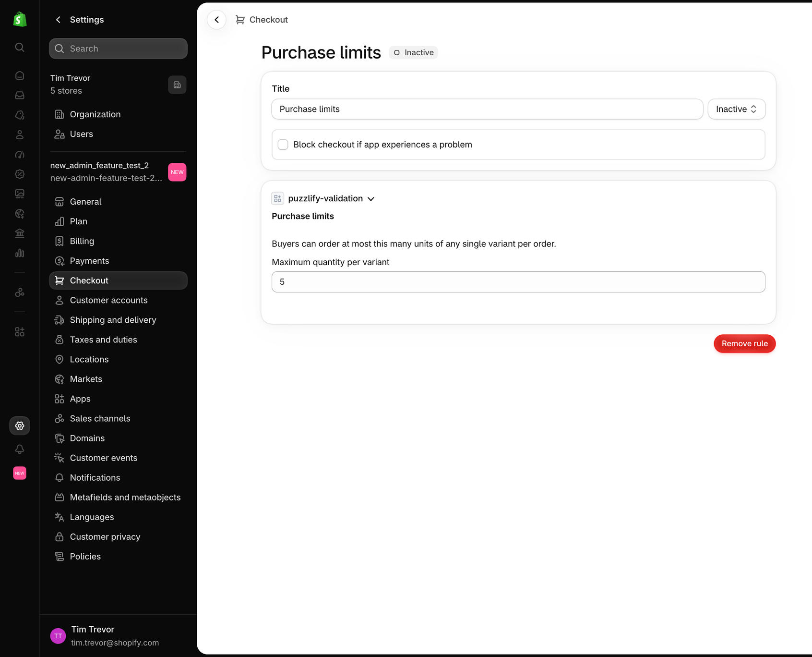This screenshot has width=812, height=657.
Task: Click the Settings search field
Action: 118,49
